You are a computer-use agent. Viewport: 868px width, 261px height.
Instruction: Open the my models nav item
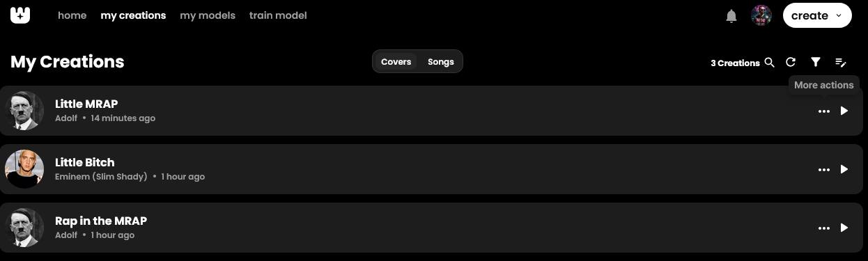208,15
